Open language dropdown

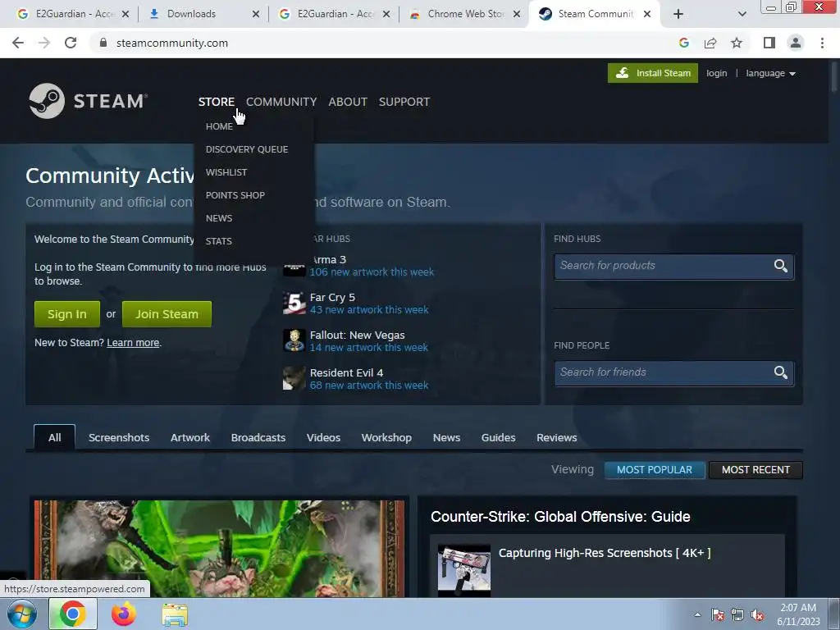click(x=771, y=73)
